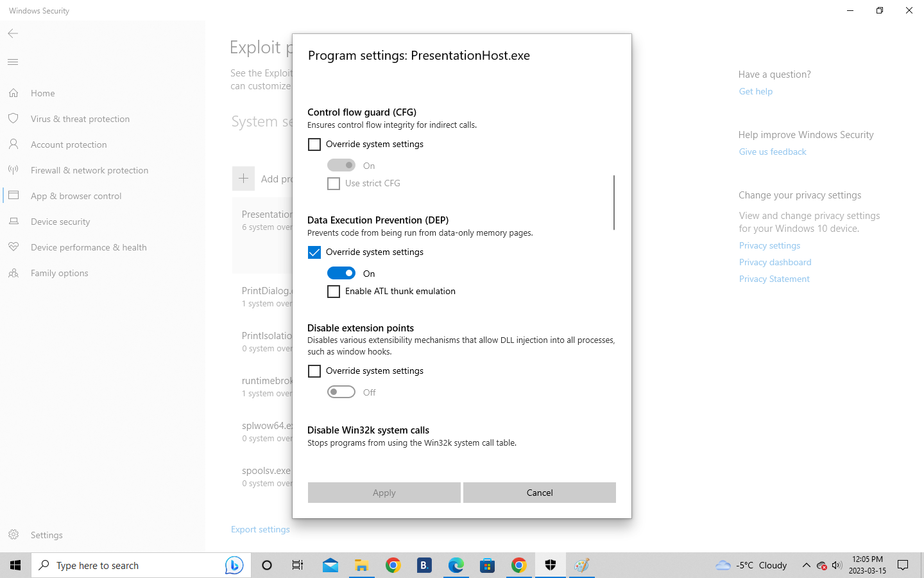Click the Account protection person icon
The width and height of the screenshot is (924, 578).
tap(13, 144)
